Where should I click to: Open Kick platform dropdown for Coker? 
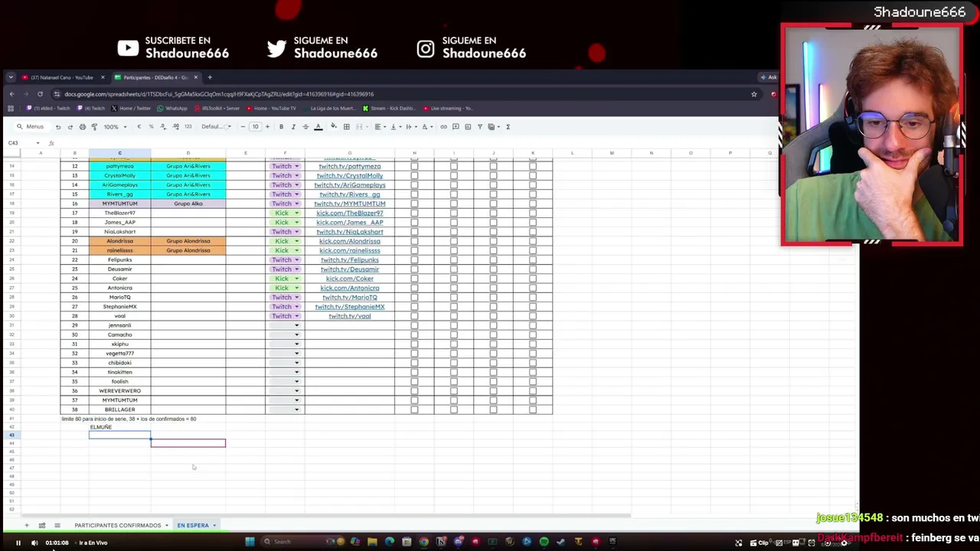[x=296, y=279]
